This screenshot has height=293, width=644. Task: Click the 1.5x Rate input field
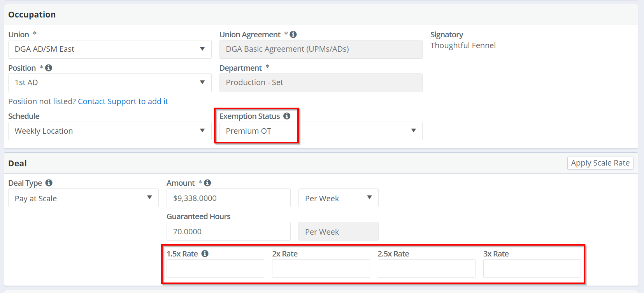pyautogui.click(x=215, y=269)
